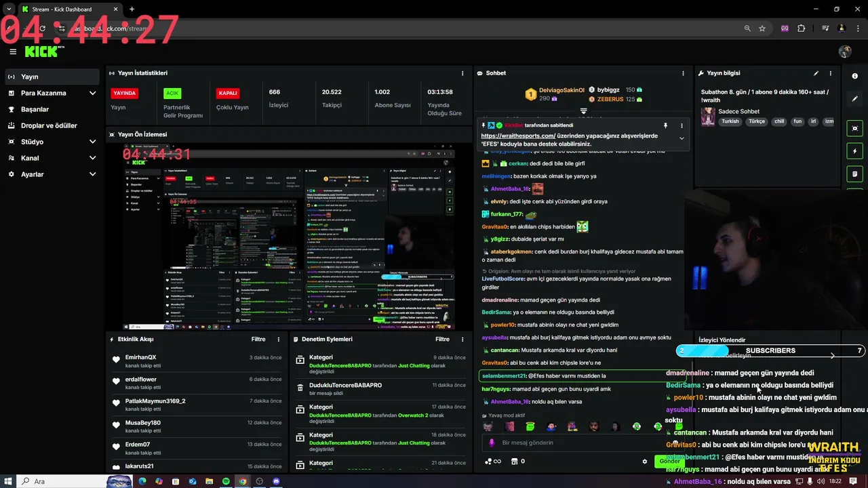The height and width of the screenshot is (488, 868).
Task: Open Droplar ve ödüller page
Action: (x=52, y=125)
